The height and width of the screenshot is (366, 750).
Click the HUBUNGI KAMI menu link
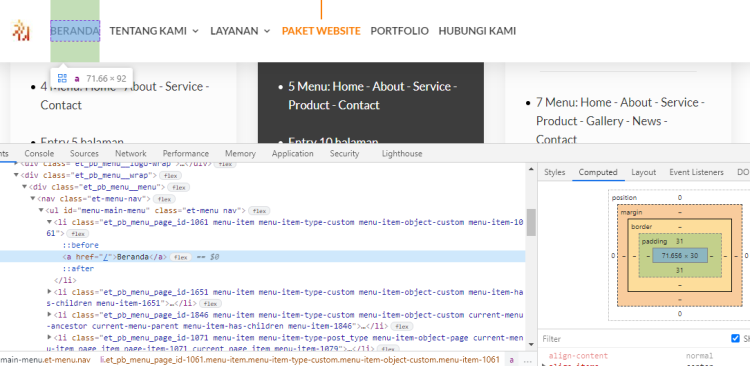pyautogui.click(x=477, y=31)
